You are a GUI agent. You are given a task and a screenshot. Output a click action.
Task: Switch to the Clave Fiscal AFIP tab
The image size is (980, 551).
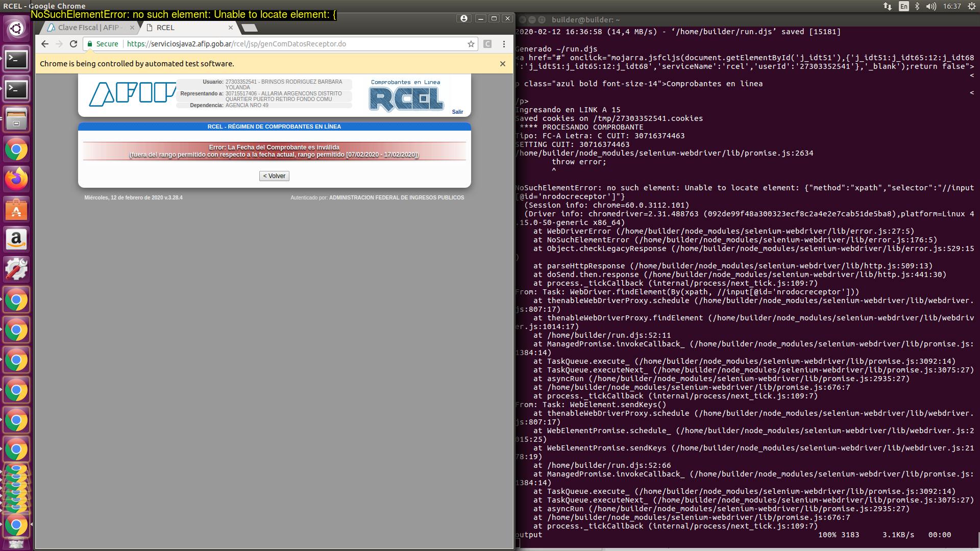click(x=90, y=28)
